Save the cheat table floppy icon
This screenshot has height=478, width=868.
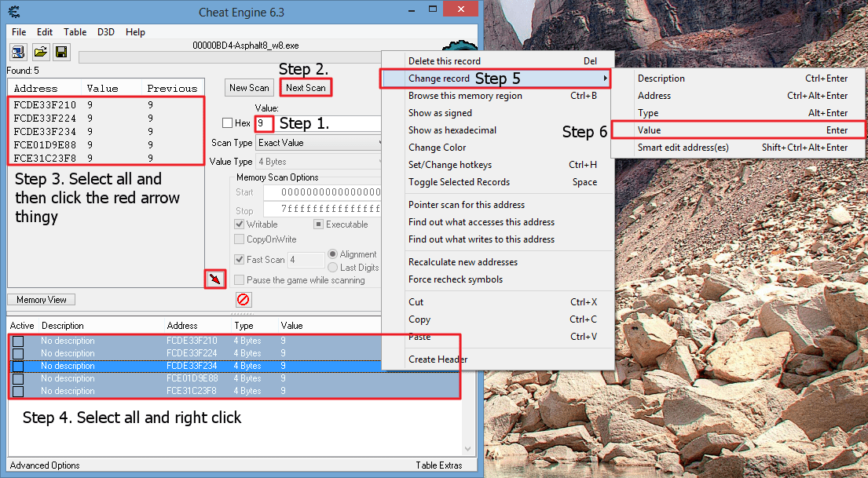[61, 53]
